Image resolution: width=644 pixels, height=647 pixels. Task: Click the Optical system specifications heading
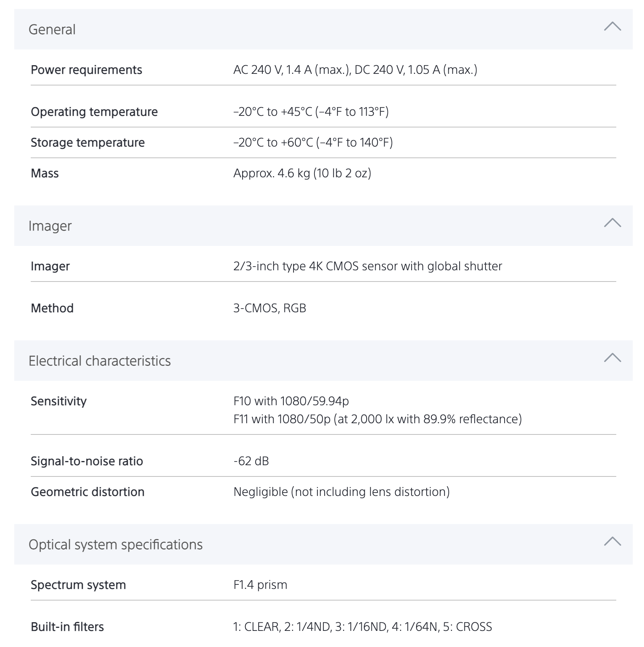pos(115,545)
